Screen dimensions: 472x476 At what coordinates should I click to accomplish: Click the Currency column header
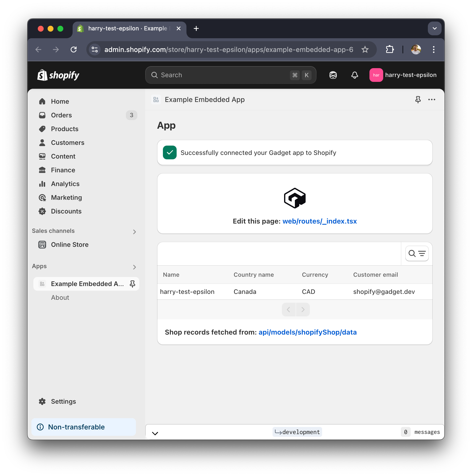point(315,275)
